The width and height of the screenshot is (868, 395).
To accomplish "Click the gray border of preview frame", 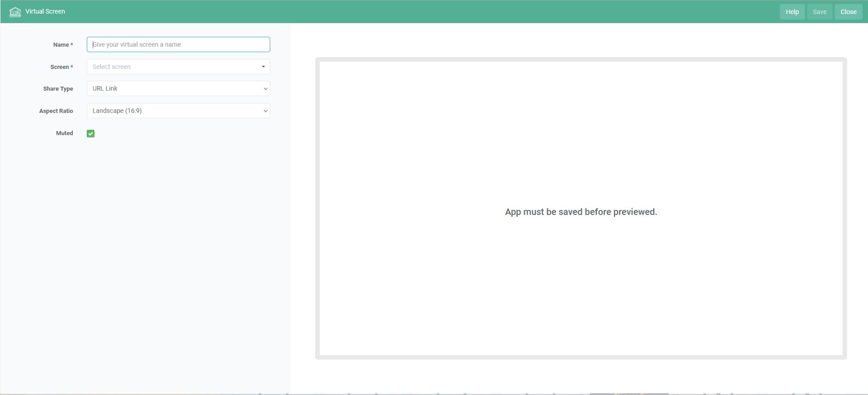I will tap(580, 60).
